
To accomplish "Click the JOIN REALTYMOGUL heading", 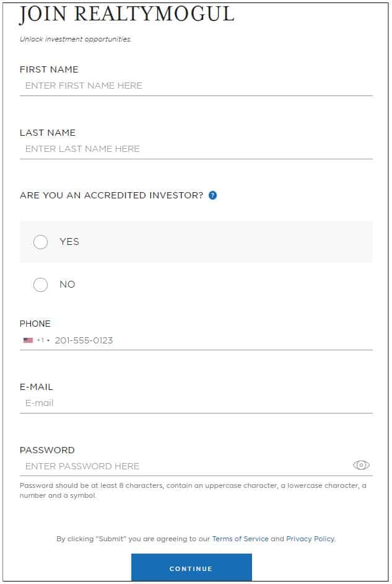I will 127,14.
